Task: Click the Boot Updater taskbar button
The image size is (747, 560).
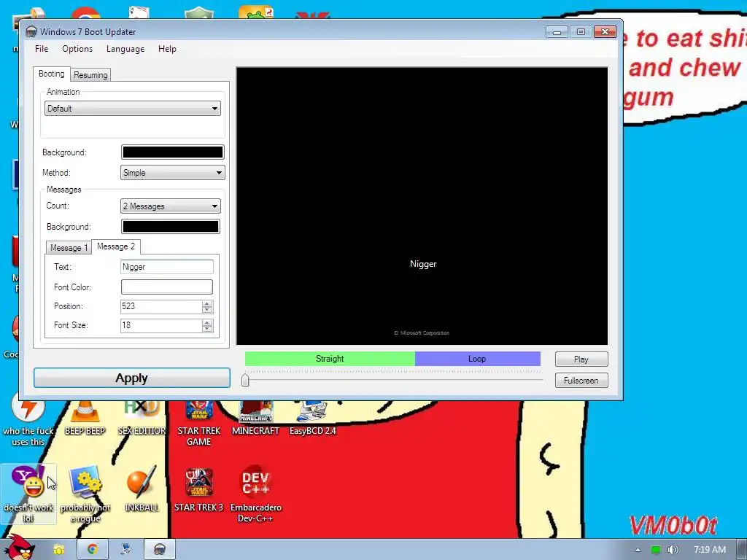Action: coord(160,550)
